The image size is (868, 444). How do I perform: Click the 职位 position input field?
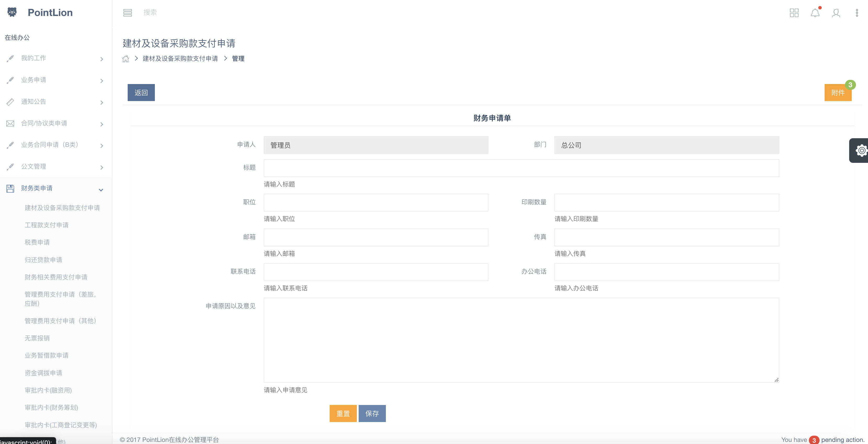point(376,202)
